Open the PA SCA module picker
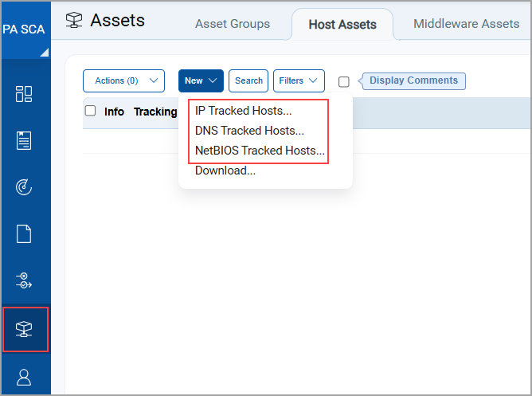Screen dimensions: 532x396 tap(25, 30)
